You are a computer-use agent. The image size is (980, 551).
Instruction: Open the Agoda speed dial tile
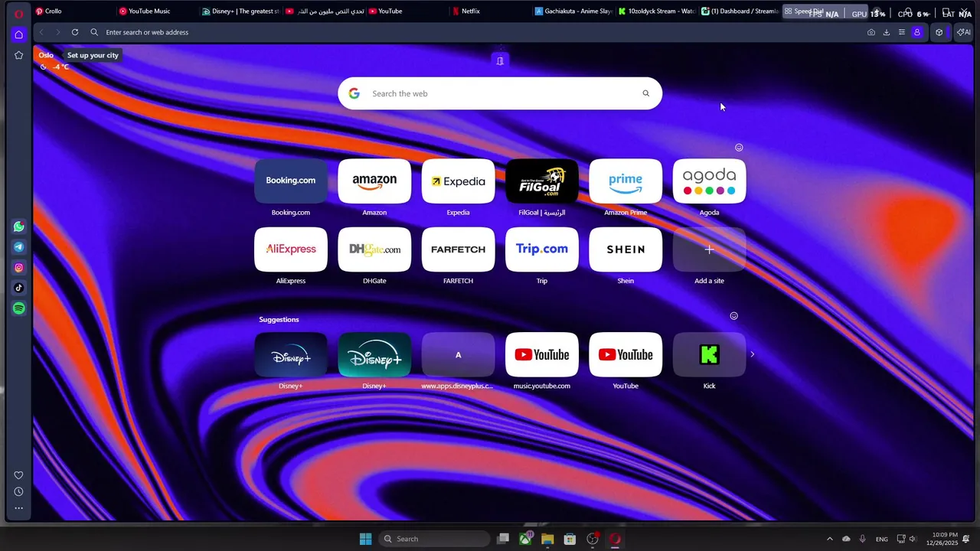click(x=709, y=181)
